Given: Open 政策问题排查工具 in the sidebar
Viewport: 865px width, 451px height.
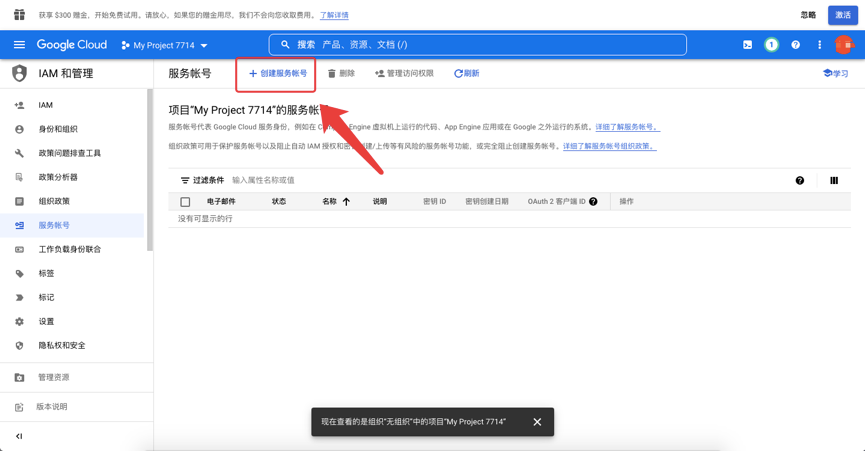Looking at the screenshot, I should click(x=72, y=153).
